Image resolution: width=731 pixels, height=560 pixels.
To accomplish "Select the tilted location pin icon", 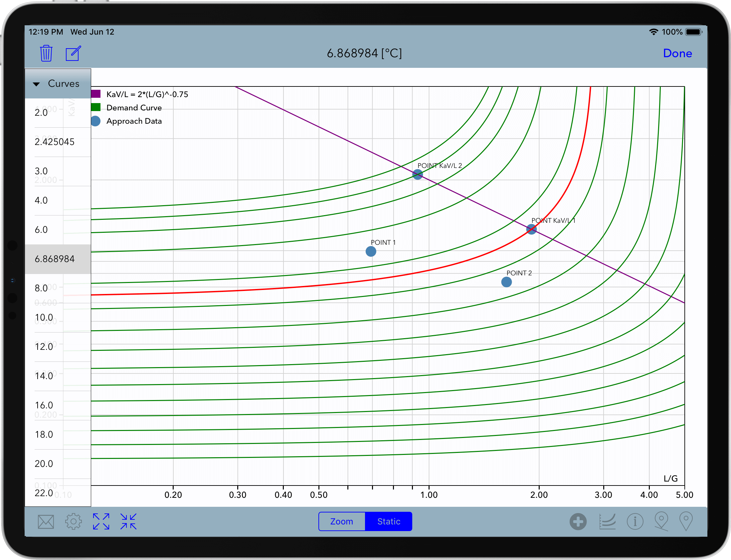I will [661, 521].
